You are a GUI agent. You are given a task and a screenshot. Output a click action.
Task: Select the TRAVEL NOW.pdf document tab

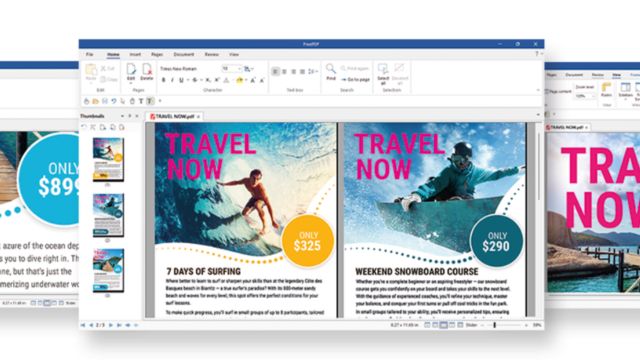pyautogui.click(x=173, y=116)
